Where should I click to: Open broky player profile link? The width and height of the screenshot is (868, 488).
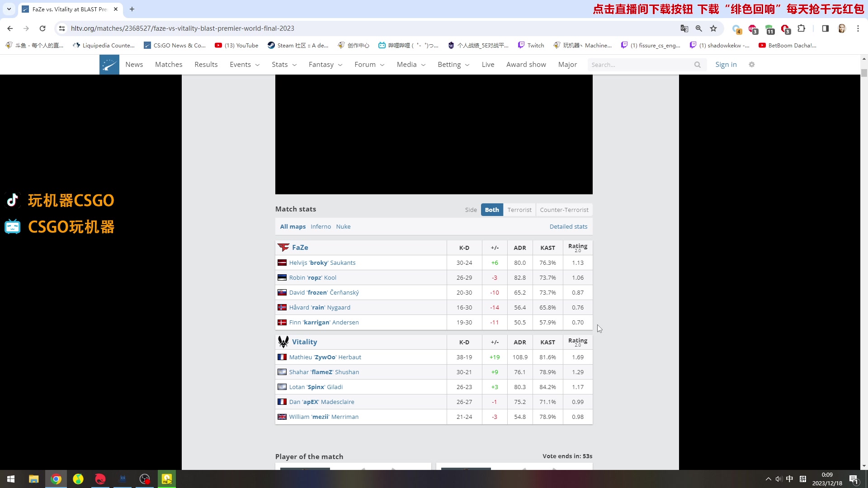click(x=322, y=263)
